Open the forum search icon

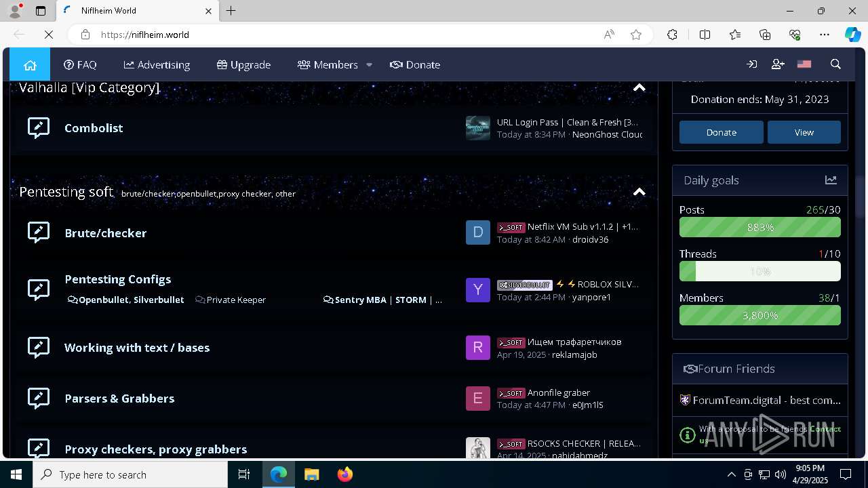click(835, 64)
